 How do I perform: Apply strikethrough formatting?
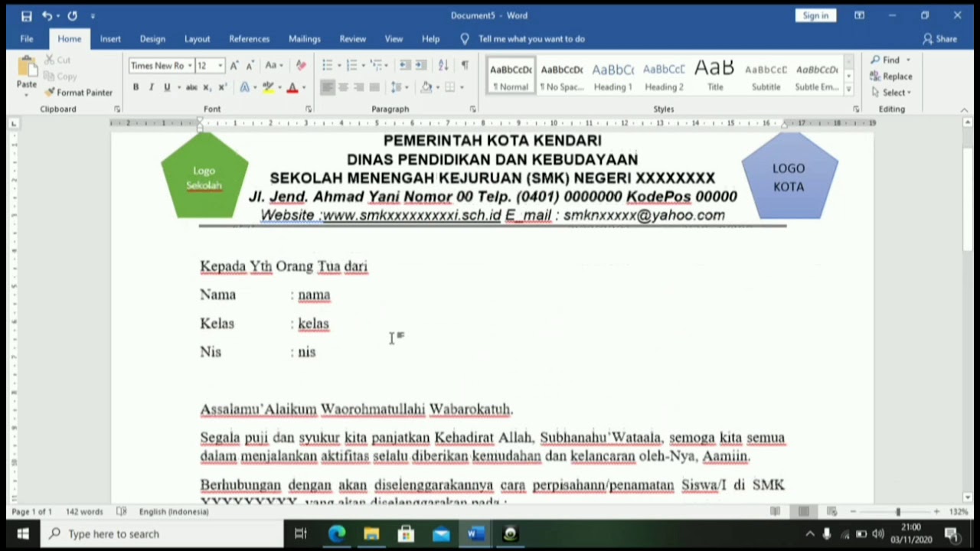[191, 87]
